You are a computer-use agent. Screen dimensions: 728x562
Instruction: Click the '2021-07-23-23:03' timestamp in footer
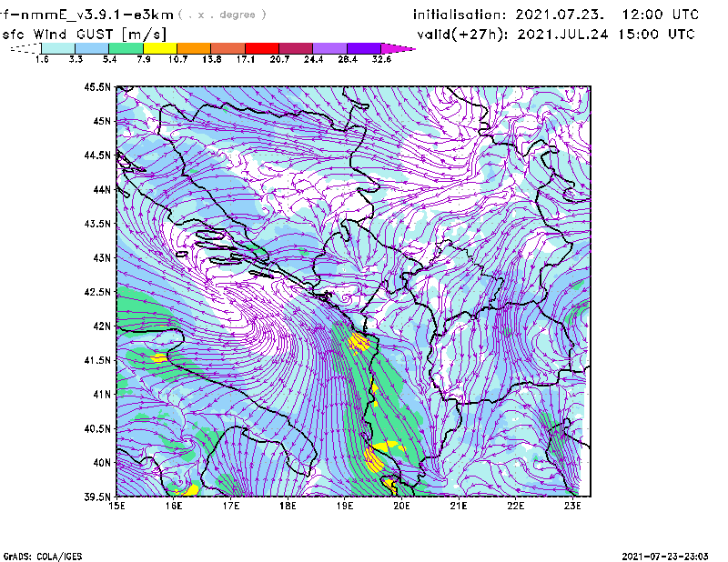[x=665, y=557]
